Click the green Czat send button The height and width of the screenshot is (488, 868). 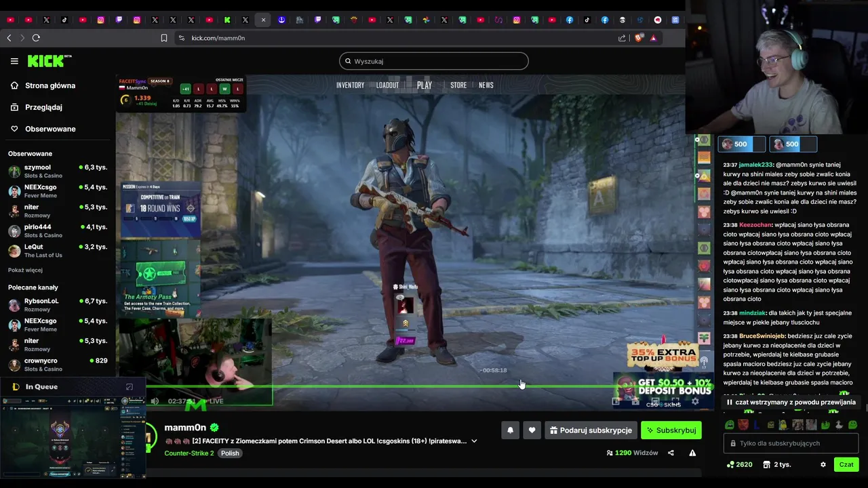tap(846, 464)
